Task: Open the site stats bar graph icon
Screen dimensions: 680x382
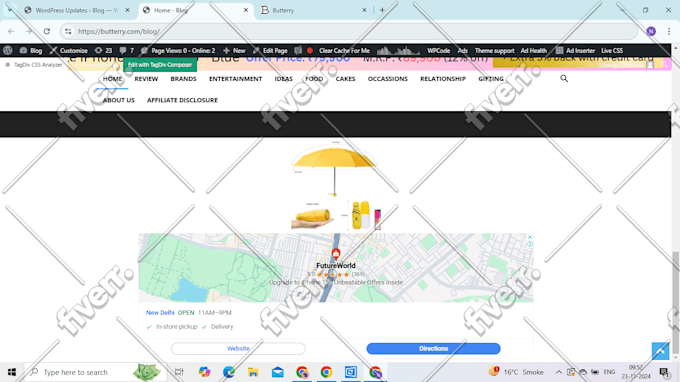Action: coord(398,50)
